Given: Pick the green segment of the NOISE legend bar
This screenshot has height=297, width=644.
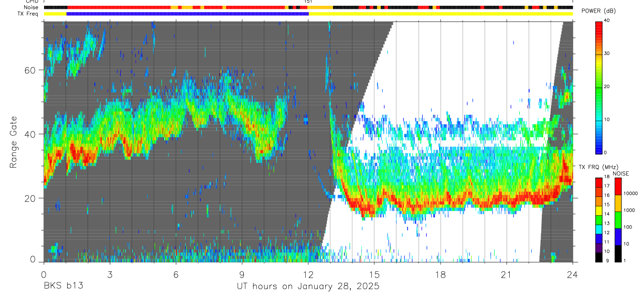Looking at the screenshot, I should (x=618, y=220).
